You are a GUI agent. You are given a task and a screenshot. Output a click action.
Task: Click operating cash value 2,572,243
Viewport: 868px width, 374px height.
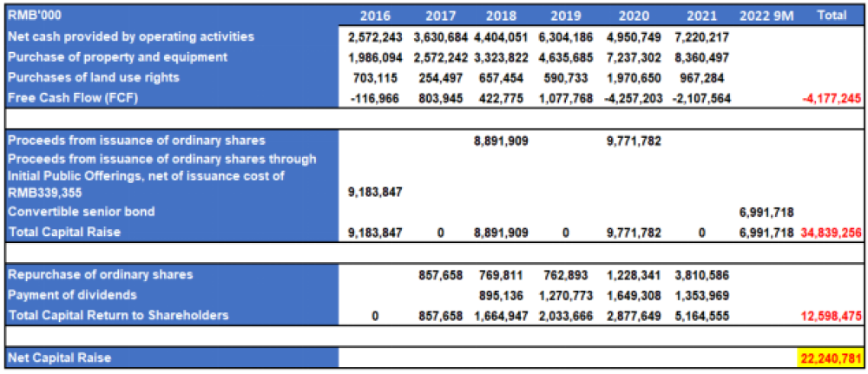point(375,36)
